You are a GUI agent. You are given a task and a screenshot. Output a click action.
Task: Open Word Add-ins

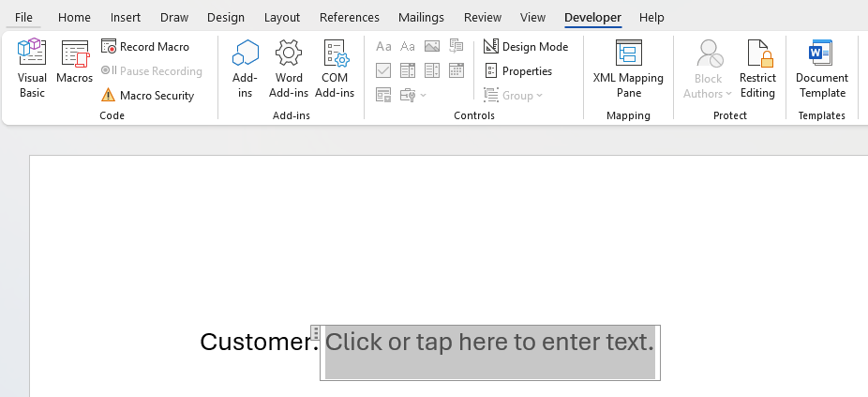[x=289, y=69]
